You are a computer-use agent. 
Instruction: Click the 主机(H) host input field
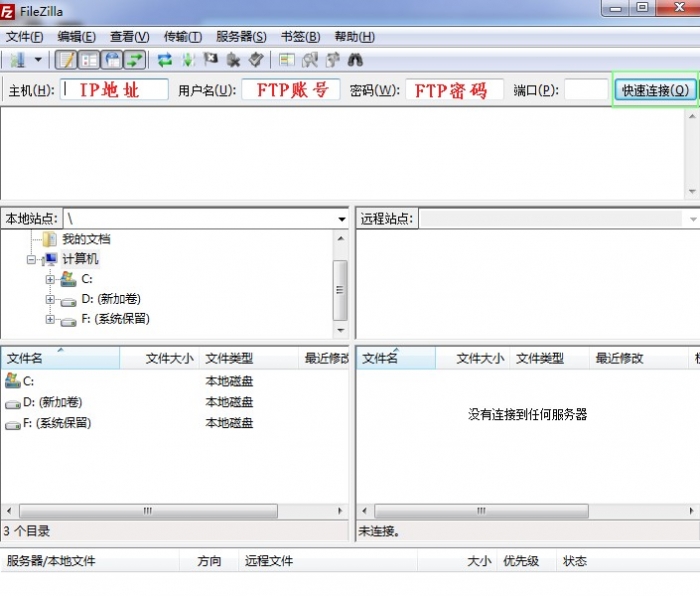(114, 90)
